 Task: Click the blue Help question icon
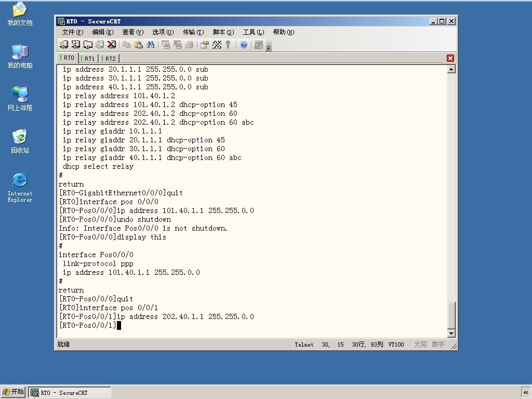pos(244,45)
